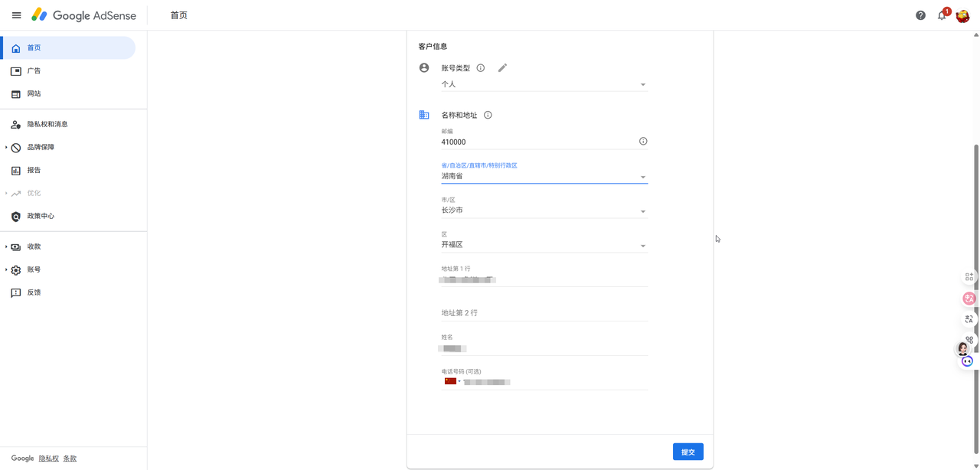Viewport: 980px width, 470px height.
Task: Select the China flag country code selector
Action: 451,381
